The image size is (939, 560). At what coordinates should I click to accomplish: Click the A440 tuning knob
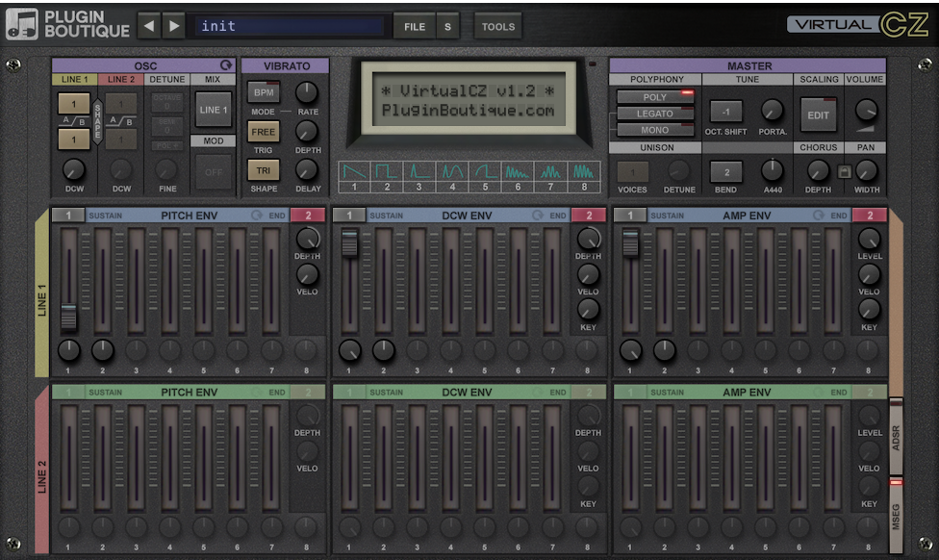click(x=772, y=170)
